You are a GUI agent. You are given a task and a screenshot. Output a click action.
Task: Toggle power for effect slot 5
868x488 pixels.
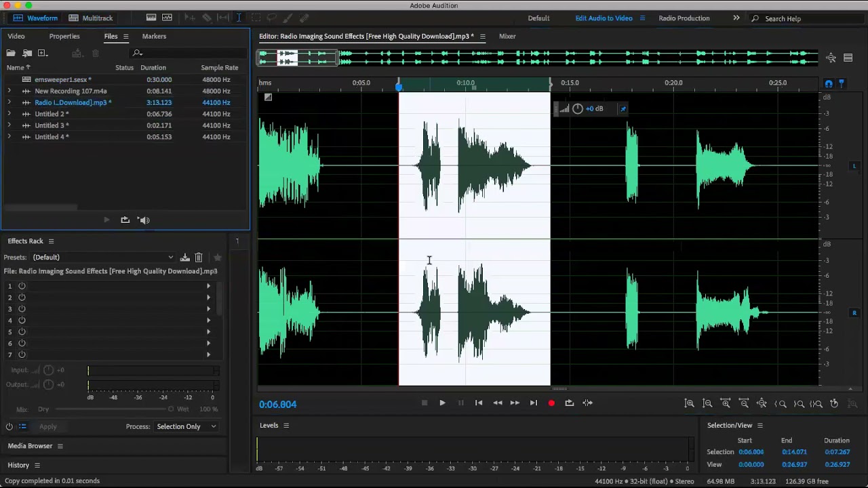pos(22,331)
